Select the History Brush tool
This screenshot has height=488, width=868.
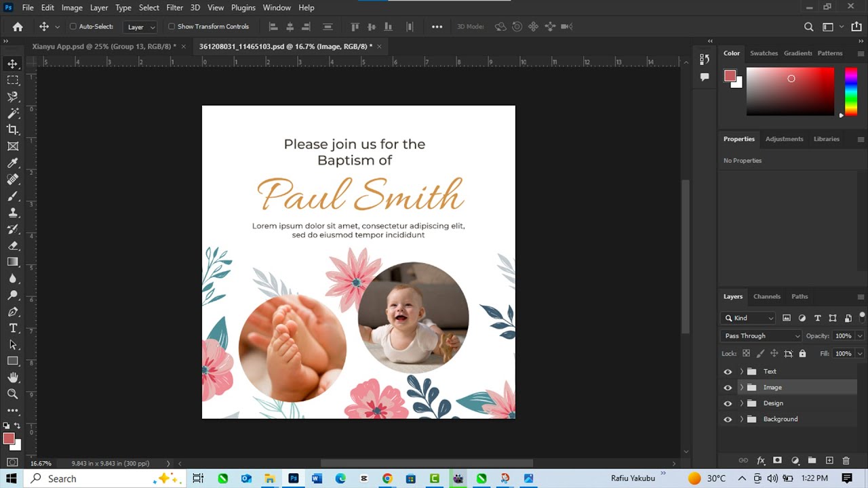click(x=13, y=229)
